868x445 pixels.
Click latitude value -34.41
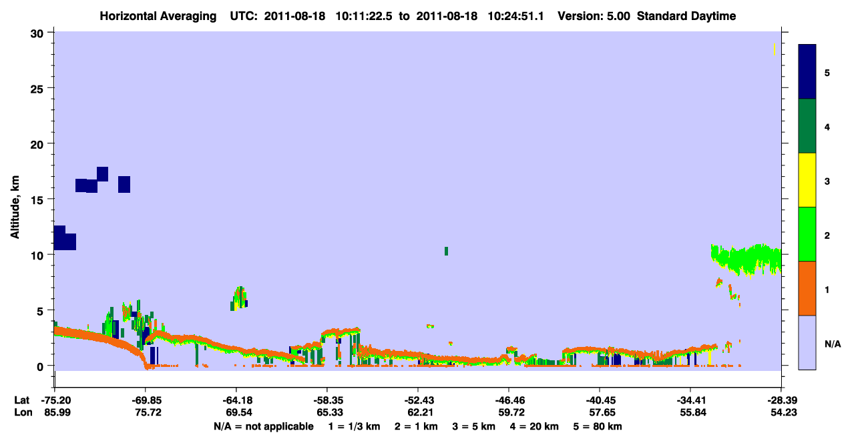click(x=690, y=400)
